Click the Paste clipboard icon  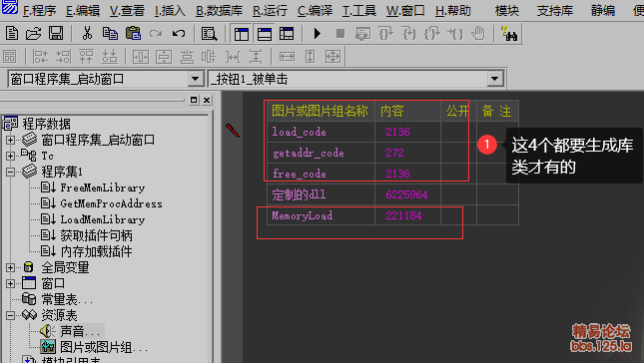pos(133,33)
